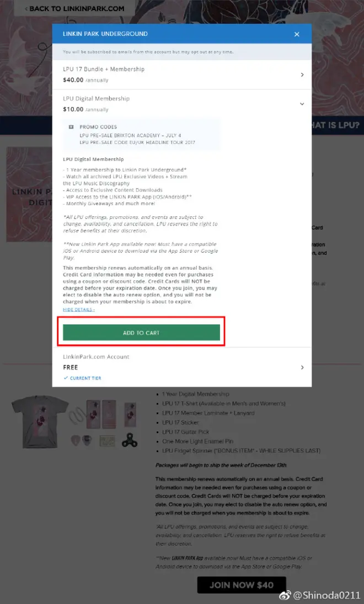Select the fidget spinner product image
Viewport: 364px width, 604px height.
click(x=130, y=440)
